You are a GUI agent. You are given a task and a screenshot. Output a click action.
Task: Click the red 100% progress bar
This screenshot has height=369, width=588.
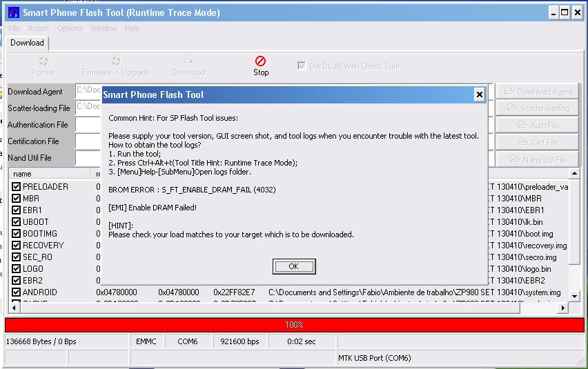pyautogui.click(x=295, y=325)
